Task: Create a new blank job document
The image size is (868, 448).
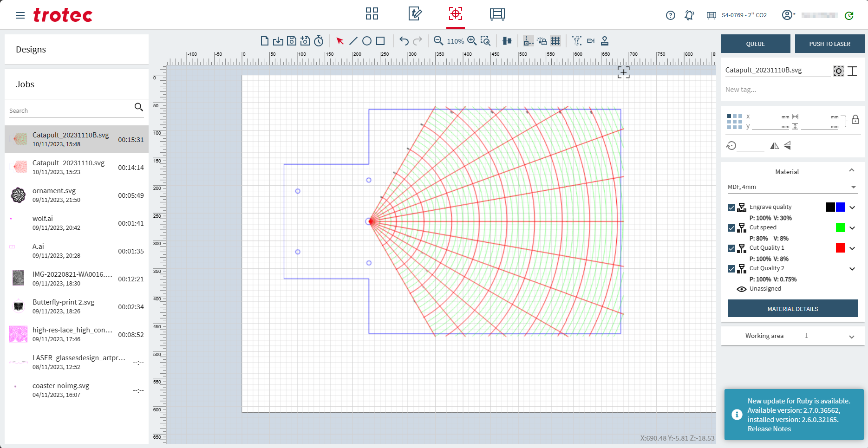Action: tap(264, 41)
